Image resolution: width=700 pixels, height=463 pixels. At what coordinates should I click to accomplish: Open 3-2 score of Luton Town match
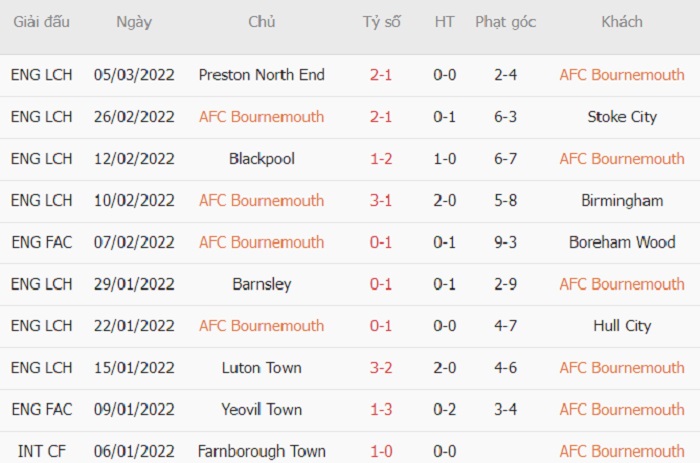pos(381,367)
